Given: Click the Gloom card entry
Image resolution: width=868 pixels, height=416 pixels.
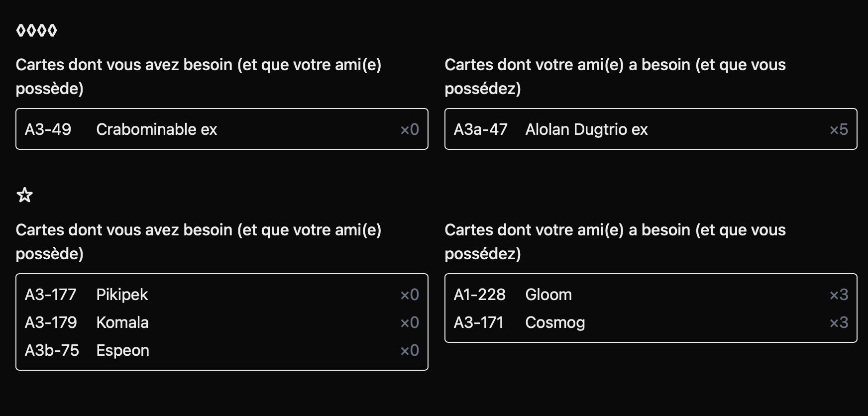Looking at the screenshot, I should [x=651, y=295].
